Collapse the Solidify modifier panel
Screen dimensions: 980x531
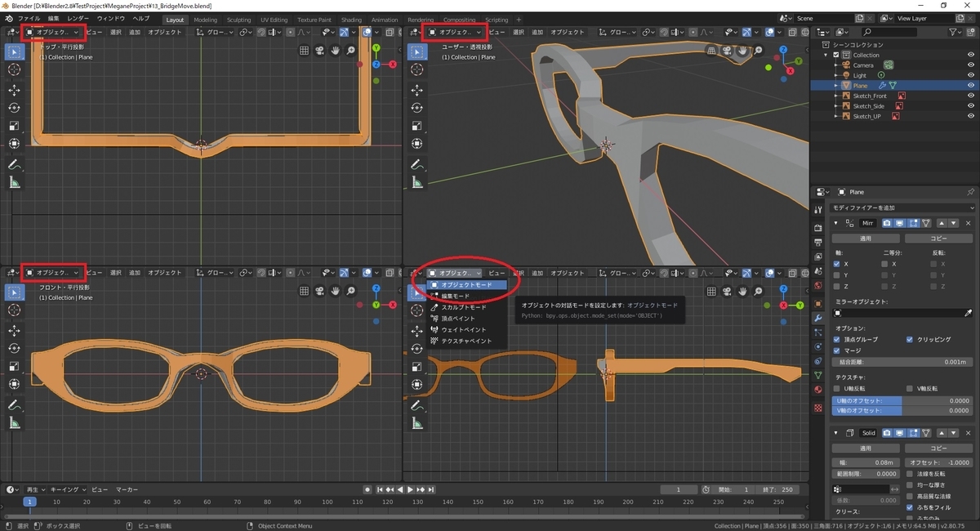pos(836,432)
